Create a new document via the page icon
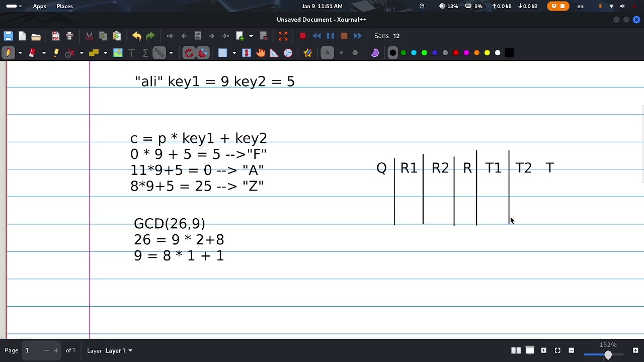This screenshot has height=362, width=644. (22, 36)
